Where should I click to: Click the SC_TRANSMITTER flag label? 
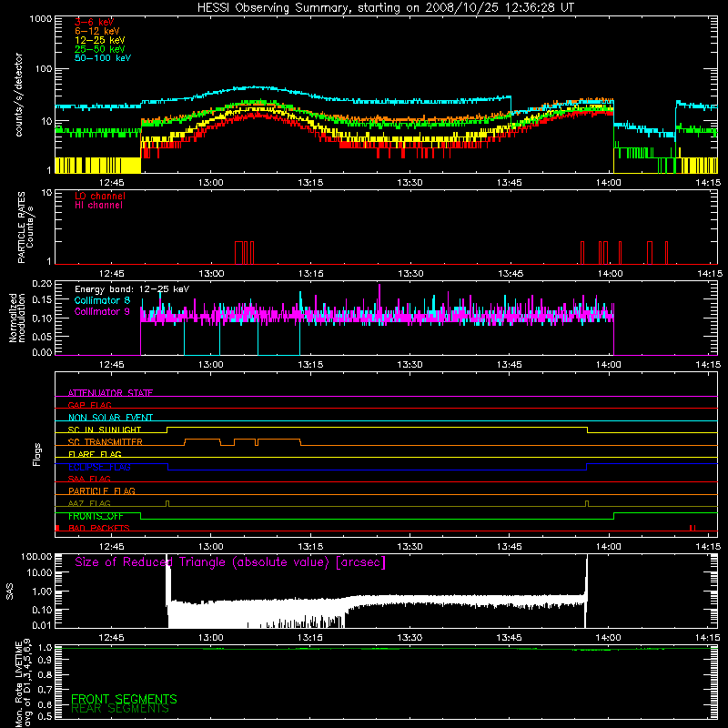click(105, 442)
